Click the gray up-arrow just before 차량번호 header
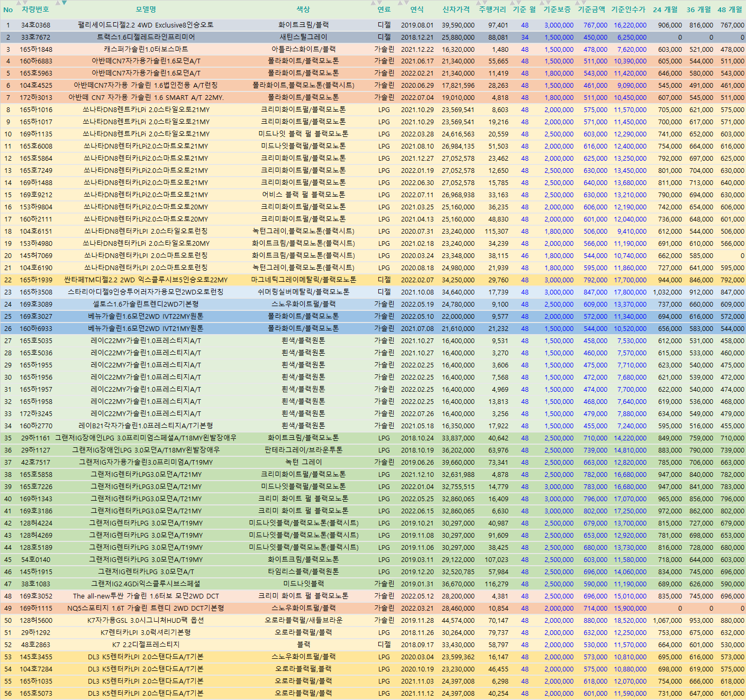The height and width of the screenshot is (700, 746). tap(17, 3)
